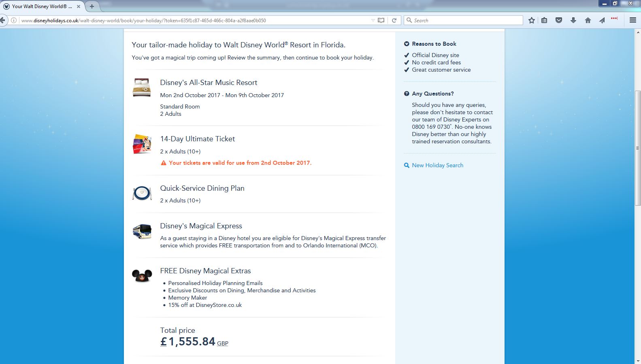Click the page URL in address bar
This screenshot has width=641, height=364.
coord(144,20)
